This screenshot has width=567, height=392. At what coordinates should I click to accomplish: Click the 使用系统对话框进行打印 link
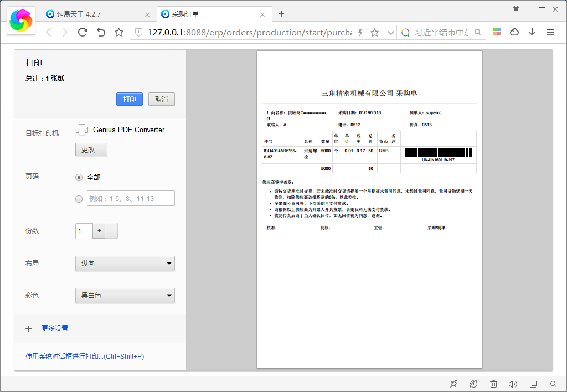pyautogui.click(x=85, y=357)
